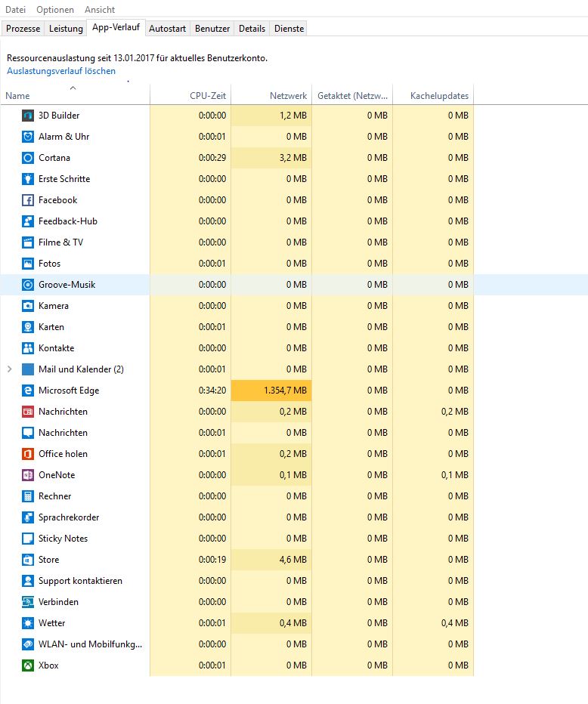
Task: Click the 0:00:19 Store CPU time
Action: [x=212, y=560]
